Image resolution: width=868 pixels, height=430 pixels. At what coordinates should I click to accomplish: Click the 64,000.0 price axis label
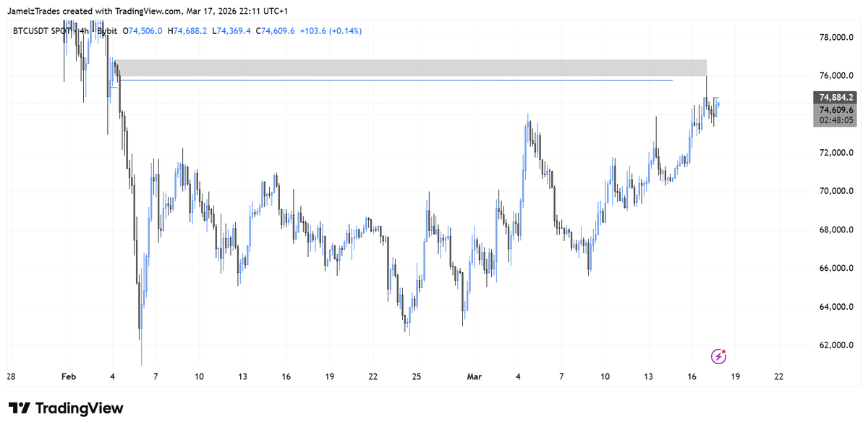(x=835, y=307)
